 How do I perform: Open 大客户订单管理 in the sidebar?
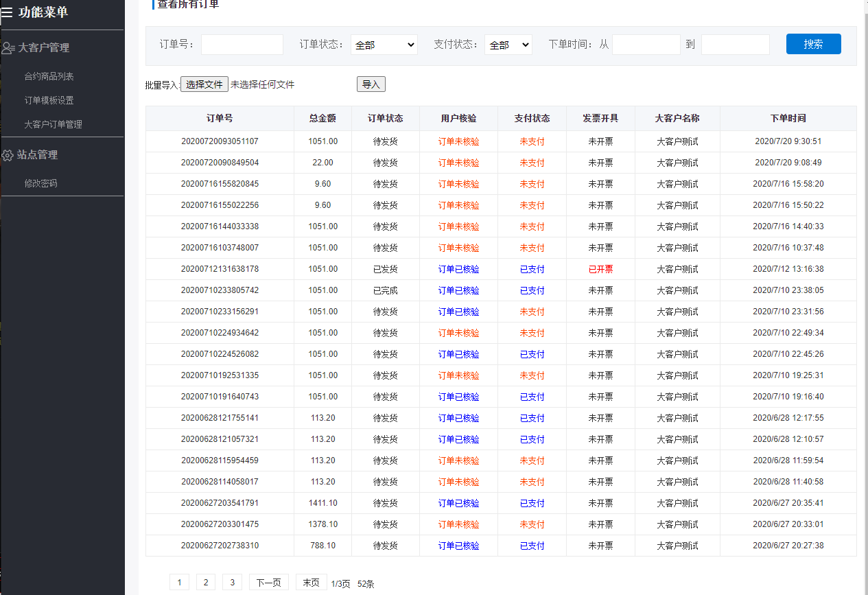coord(53,124)
